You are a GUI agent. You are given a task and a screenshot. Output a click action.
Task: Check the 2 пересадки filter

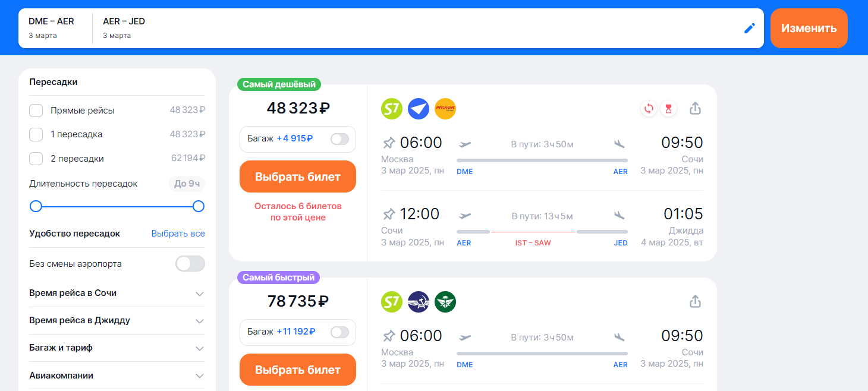click(36, 159)
